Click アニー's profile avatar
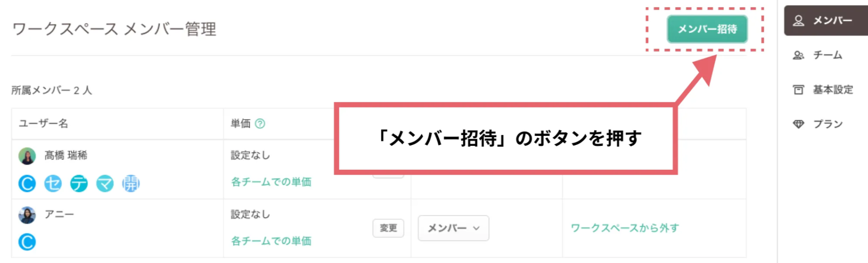This screenshot has height=263, width=868. point(27,215)
